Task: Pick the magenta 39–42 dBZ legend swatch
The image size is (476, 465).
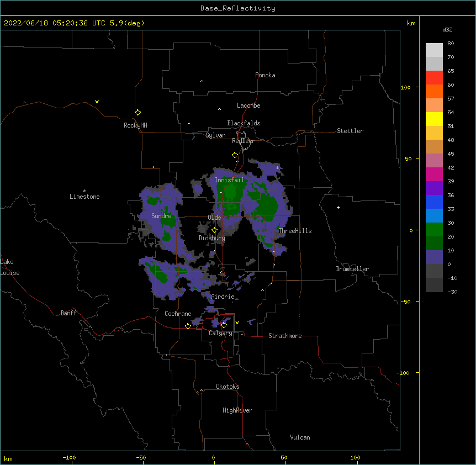Action: pos(434,174)
